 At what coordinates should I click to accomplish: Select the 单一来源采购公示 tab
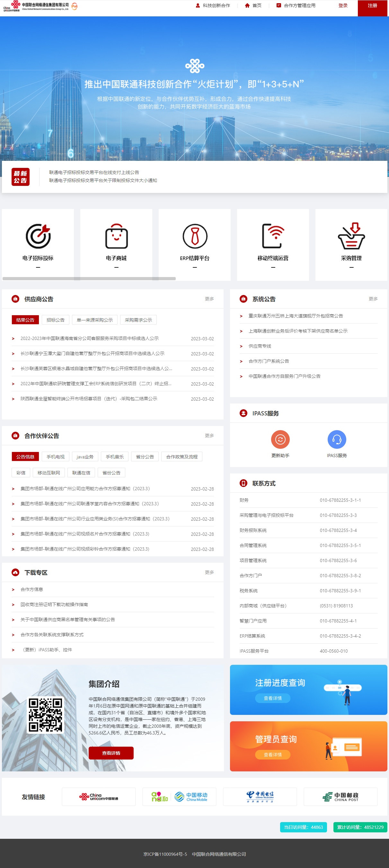pos(95,320)
